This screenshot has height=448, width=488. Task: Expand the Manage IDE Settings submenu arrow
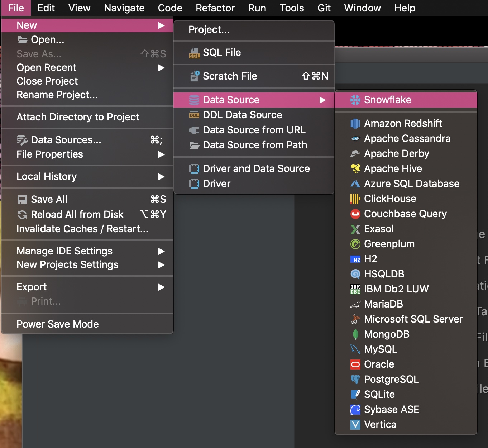(161, 251)
